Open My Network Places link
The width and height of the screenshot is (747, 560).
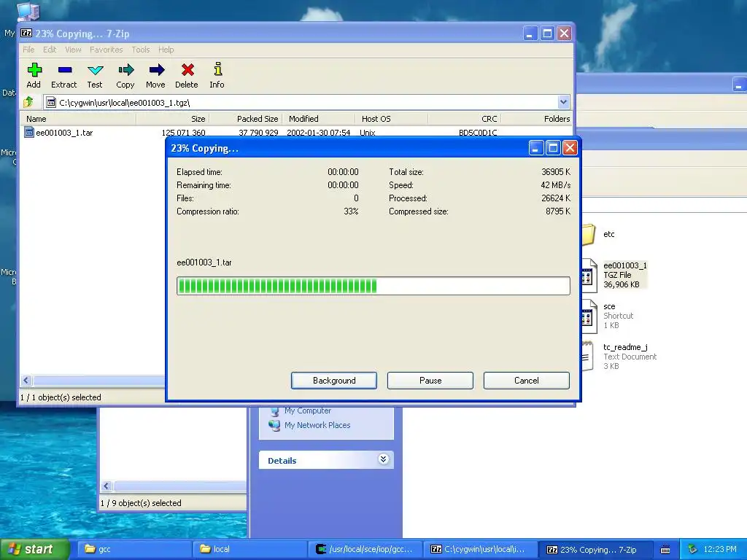(x=317, y=425)
